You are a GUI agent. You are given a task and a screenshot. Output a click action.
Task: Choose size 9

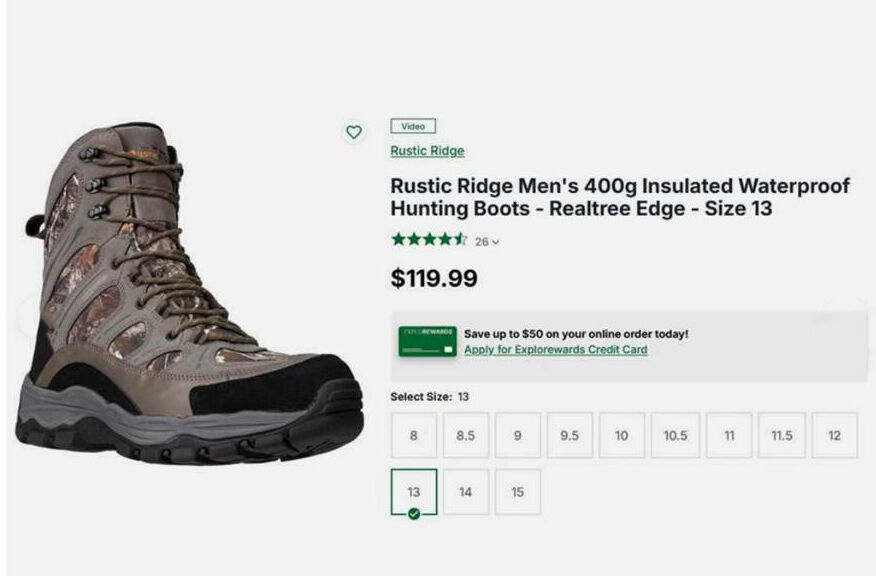518,436
